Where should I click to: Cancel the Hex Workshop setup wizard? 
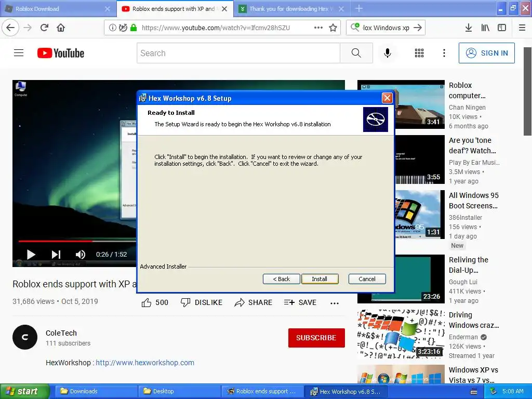[367, 279]
